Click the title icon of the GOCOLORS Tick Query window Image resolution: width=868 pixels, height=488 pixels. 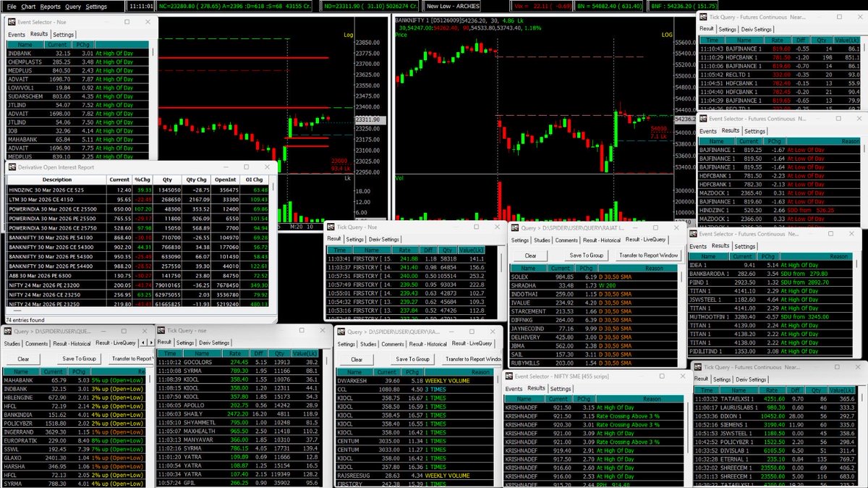point(161,330)
